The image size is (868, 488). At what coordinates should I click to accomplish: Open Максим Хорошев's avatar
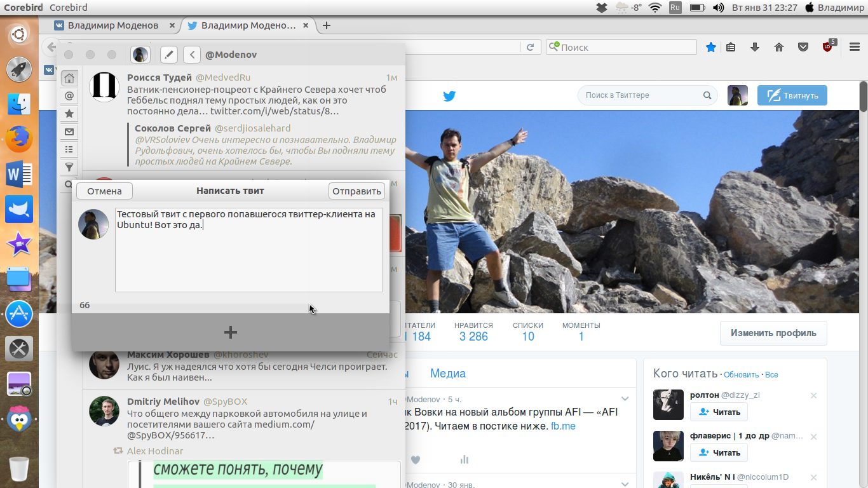tap(104, 365)
